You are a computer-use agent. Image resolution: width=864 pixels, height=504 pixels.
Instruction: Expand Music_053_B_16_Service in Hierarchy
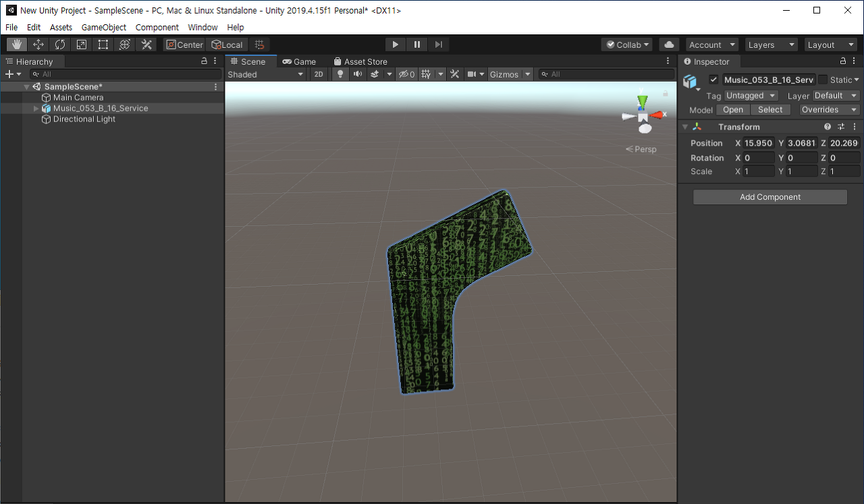pos(36,109)
